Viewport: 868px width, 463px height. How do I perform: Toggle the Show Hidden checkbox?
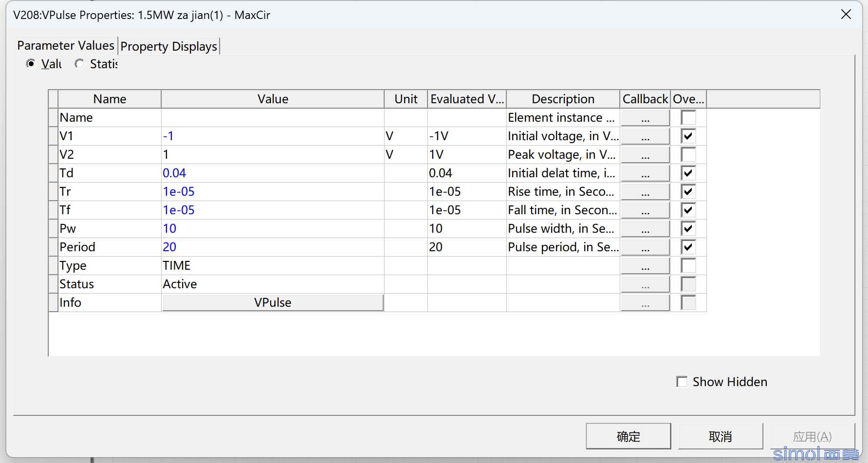(682, 382)
